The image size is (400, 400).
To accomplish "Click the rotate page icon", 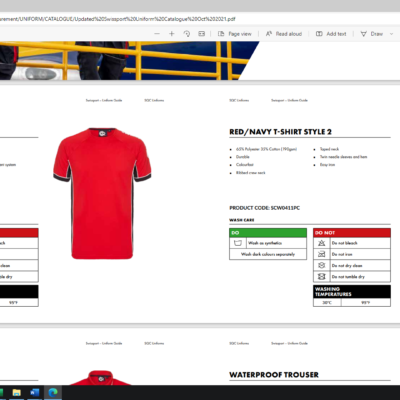I will 187,34.
